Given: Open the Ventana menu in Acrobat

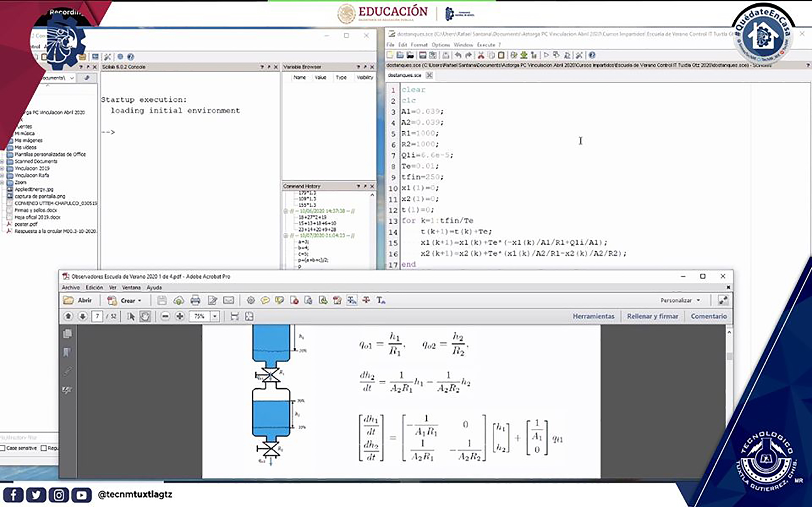Looking at the screenshot, I should (x=131, y=288).
